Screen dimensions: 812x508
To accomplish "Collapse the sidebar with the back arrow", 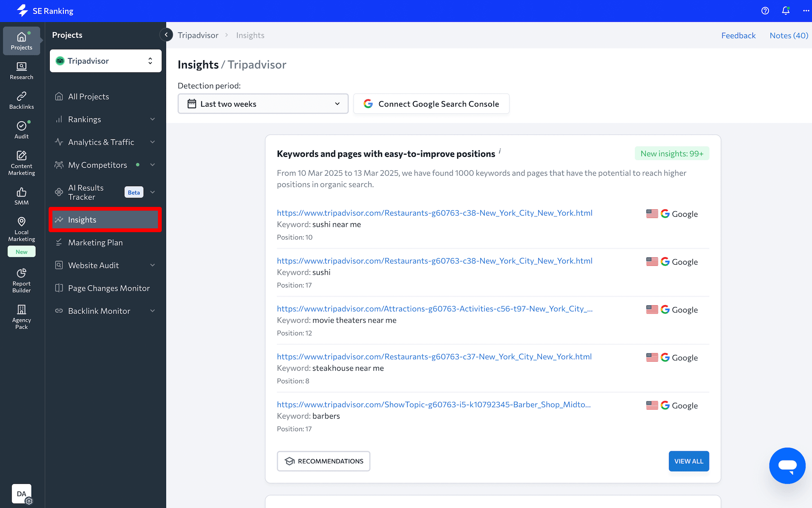I will point(166,35).
